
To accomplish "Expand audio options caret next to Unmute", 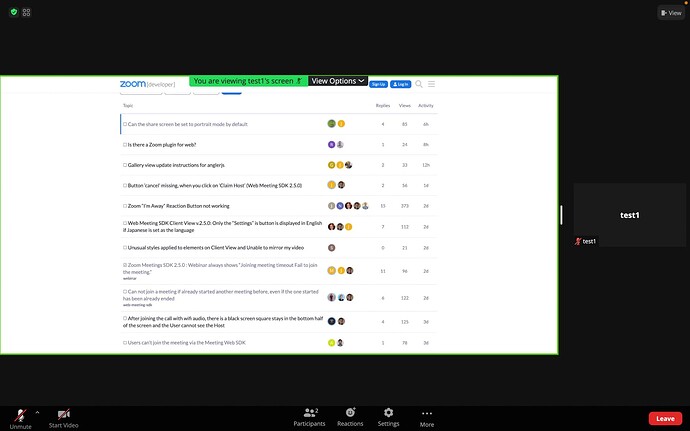I will point(37,413).
